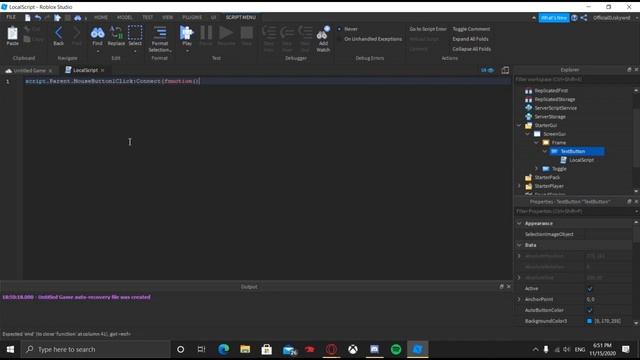640x360 pixels.
Task: Click the BackgroundColor3 color swatch
Action: (x=589, y=321)
